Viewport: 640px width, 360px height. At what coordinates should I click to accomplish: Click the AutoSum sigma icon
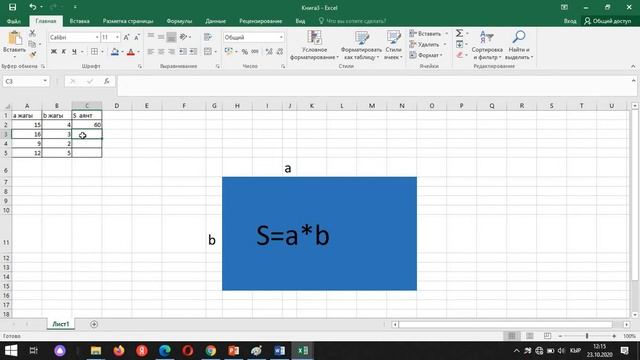click(460, 33)
